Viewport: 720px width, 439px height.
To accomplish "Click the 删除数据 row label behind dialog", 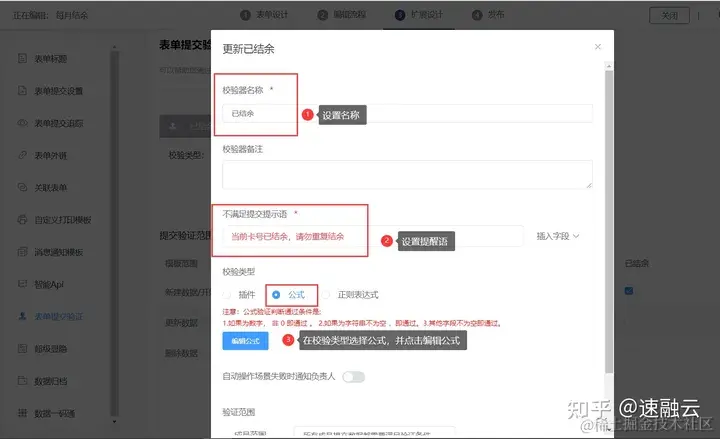I will click(181, 353).
